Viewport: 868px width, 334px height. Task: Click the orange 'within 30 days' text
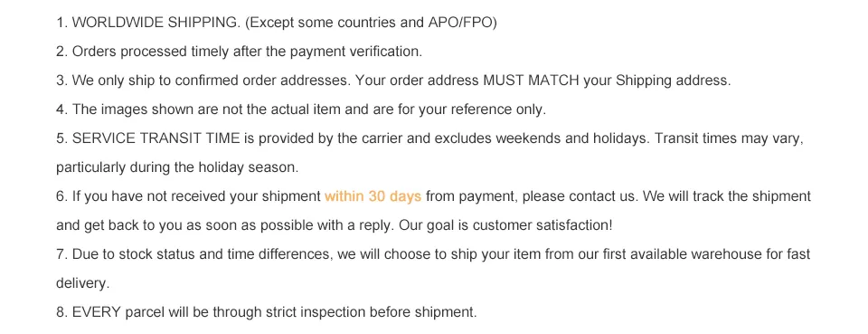373,196
